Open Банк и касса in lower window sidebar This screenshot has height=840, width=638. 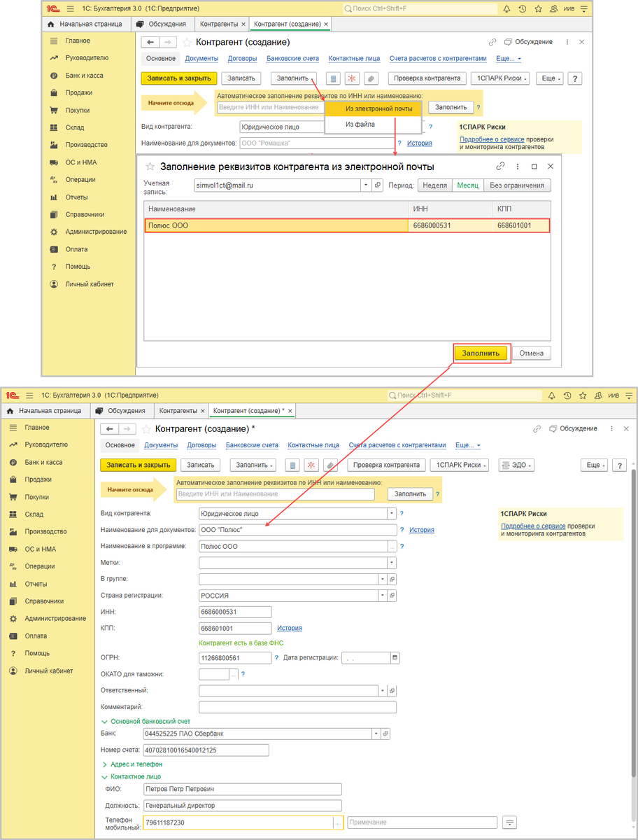[43, 463]
